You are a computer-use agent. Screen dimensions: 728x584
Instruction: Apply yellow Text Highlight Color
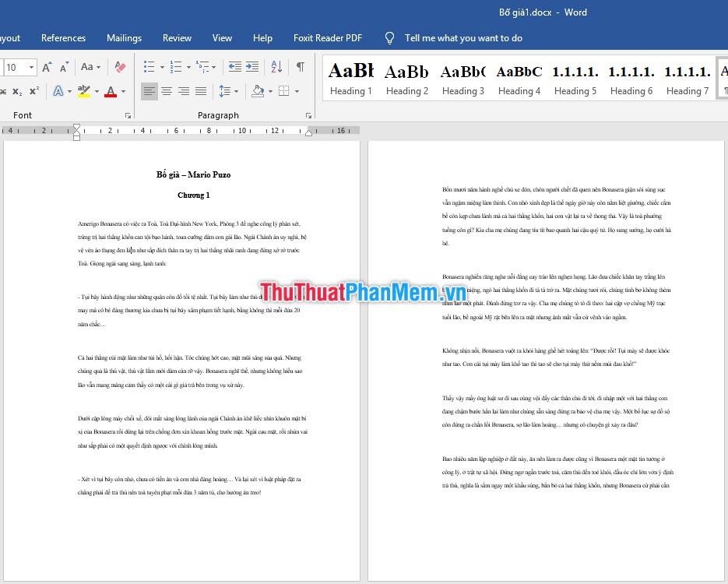(x=84, y=90)
